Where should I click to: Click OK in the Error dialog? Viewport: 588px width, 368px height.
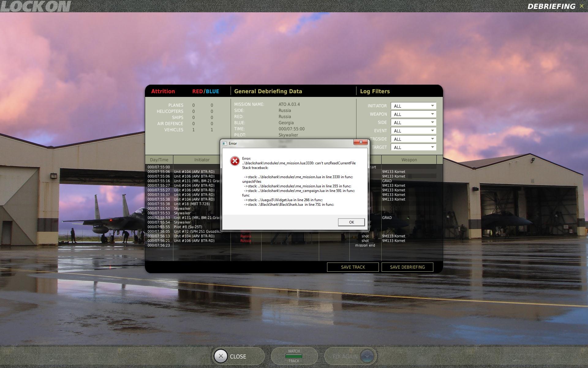pos(351,222)
